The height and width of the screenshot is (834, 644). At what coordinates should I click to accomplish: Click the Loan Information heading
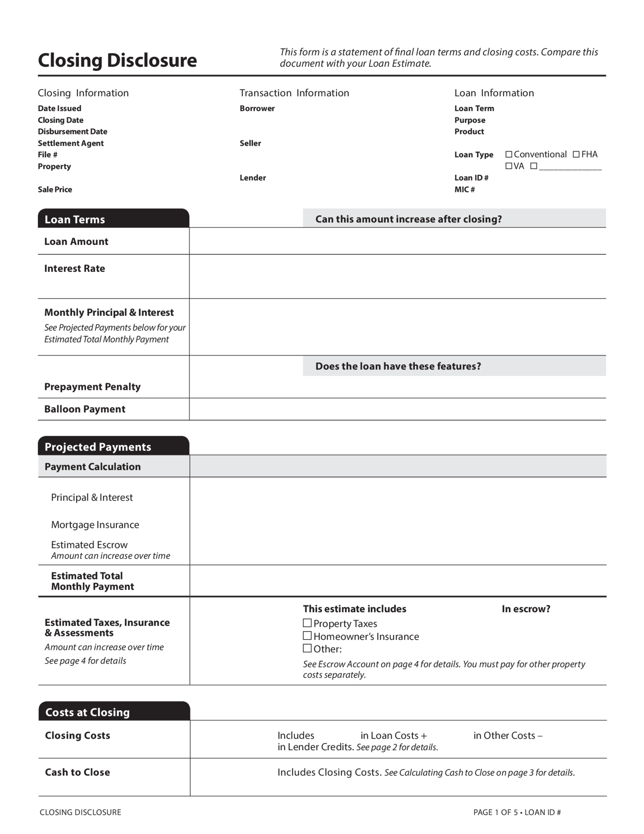tap(494, 93)
